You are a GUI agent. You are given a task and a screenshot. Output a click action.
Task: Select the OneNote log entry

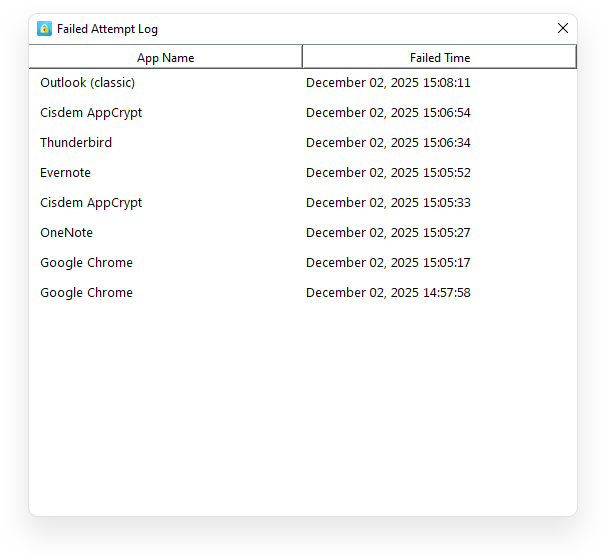67,233
